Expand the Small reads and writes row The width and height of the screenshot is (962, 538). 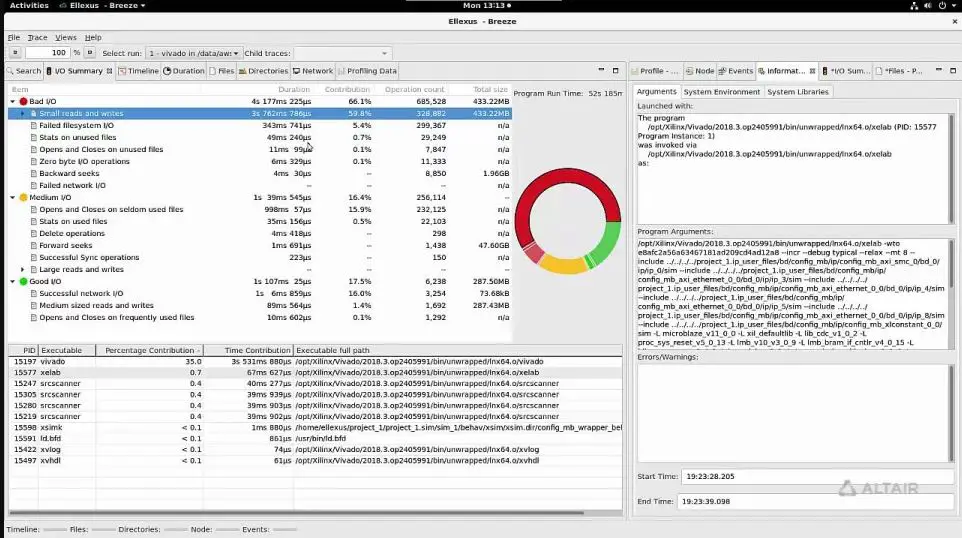pos(23,113)
